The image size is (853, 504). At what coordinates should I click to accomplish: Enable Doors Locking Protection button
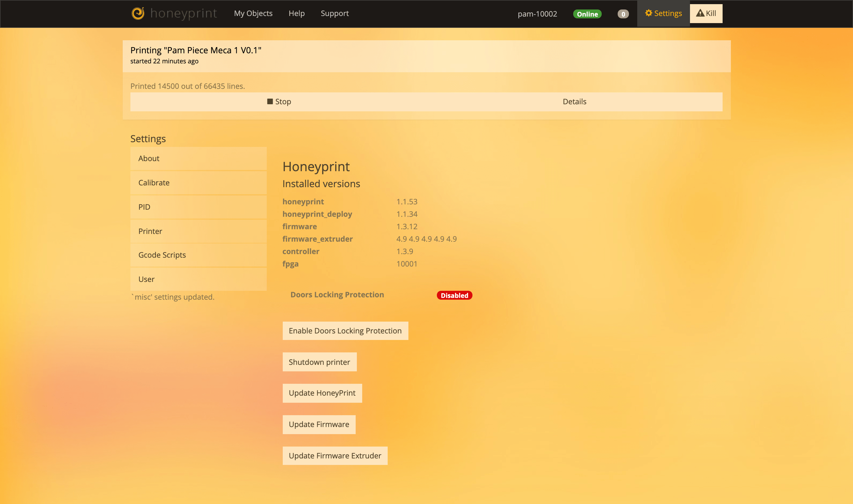click(345, 330)
